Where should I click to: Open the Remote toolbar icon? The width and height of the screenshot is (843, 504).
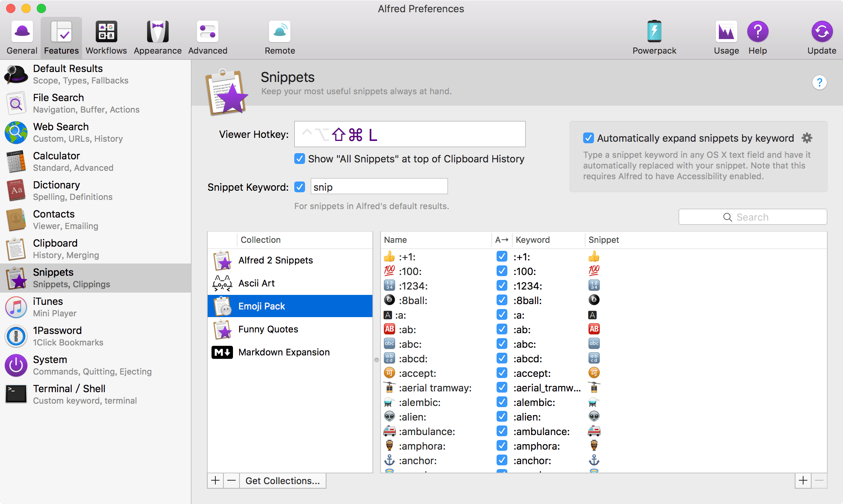point(280,32)
